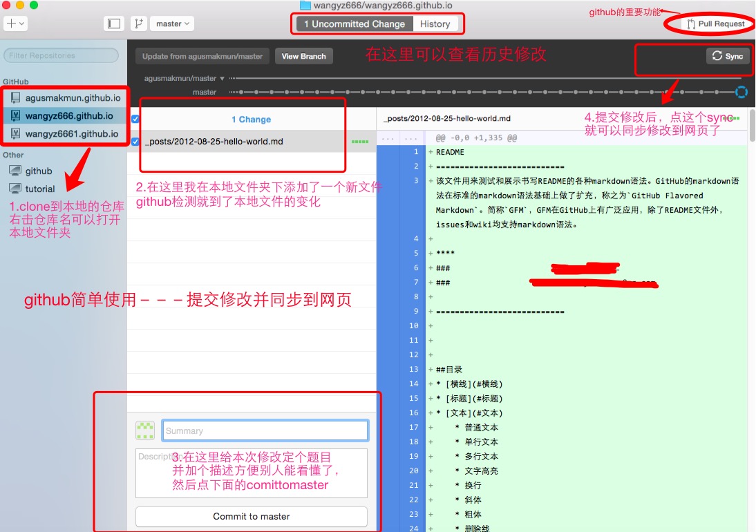Click Update from agusmakmun/master button

point(202,57)
